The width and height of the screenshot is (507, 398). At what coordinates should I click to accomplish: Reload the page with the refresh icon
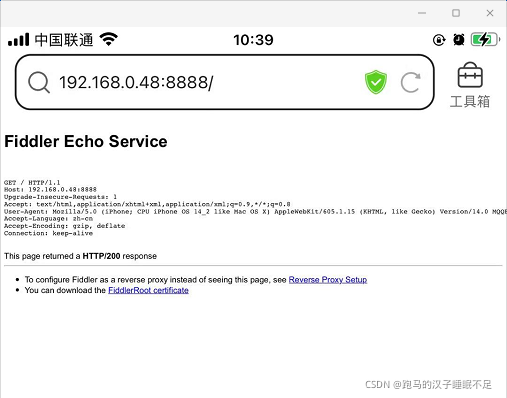tap(410, 82)
